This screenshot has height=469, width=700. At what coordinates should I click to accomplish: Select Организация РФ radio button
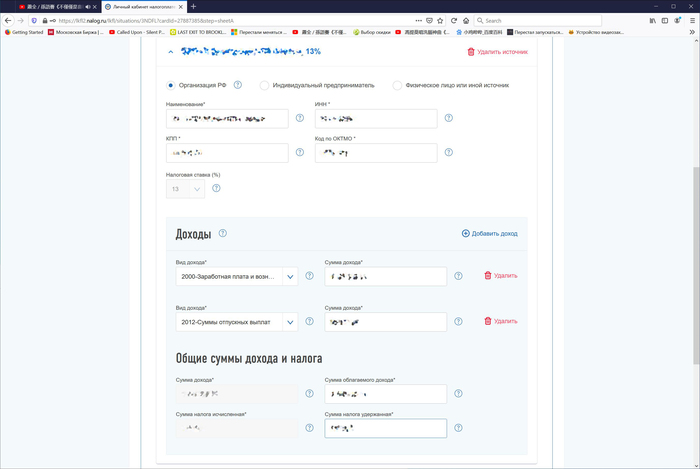(x=171, y=85)
